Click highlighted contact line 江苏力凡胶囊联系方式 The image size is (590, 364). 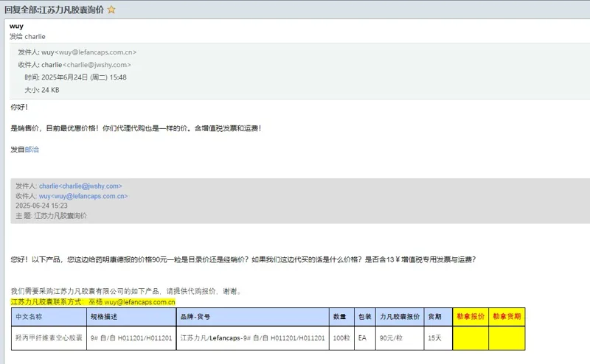click(x=93, y=302)
